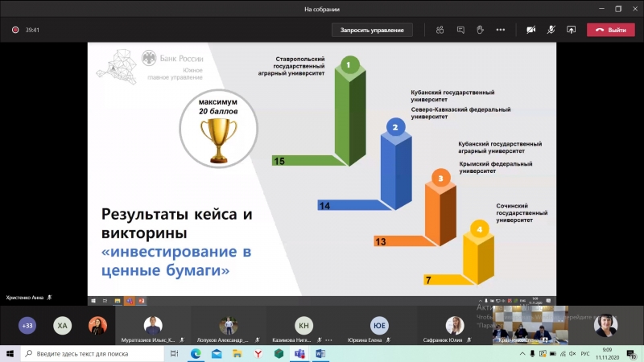644x362 pixels.
Task: Open File Explorer from taskbar
Action: [x=237, y=353]
